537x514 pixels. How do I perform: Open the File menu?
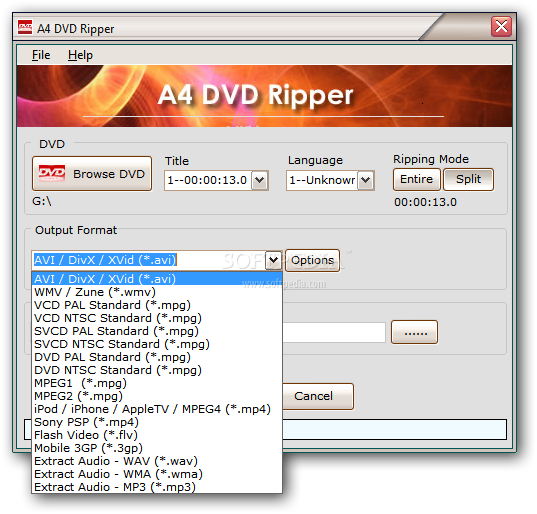(x=41, y=55)
